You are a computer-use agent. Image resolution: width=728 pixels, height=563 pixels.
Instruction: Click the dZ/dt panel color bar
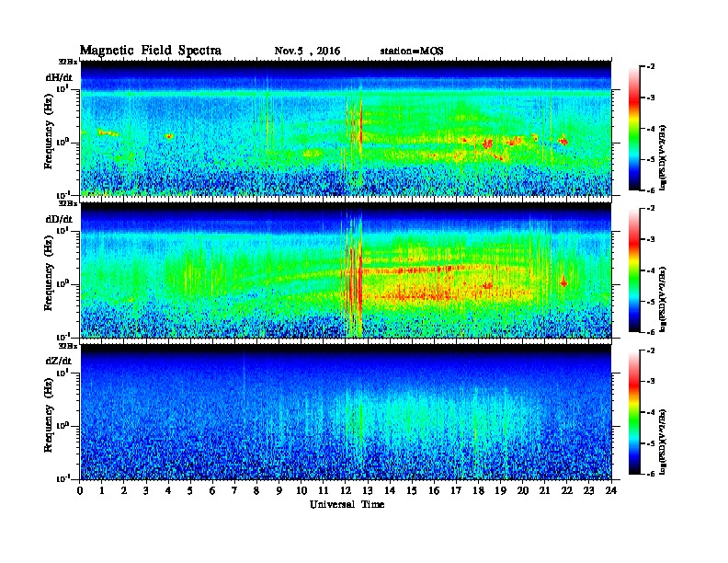point(634,412)
